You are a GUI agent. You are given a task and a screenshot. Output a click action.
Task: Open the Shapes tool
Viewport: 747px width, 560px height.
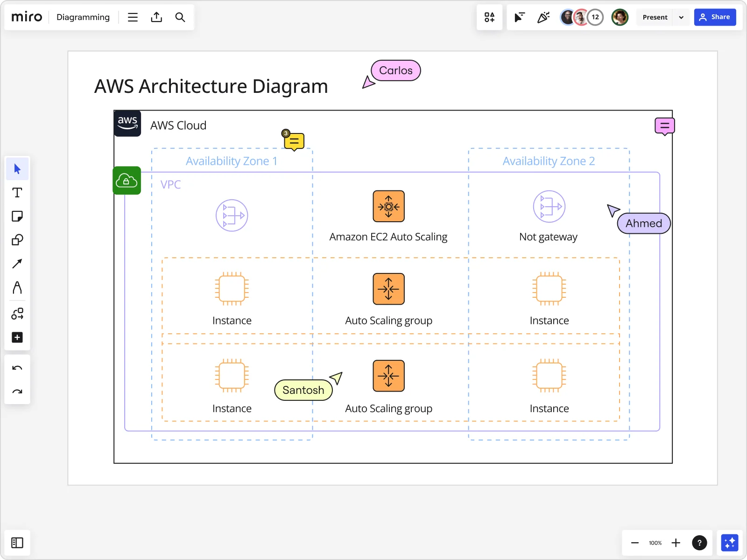(x=17, y=240)
